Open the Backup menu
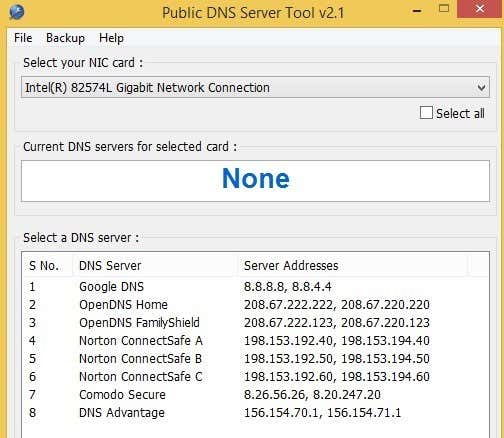Screen dimensions: 504x438 point(65,38)
